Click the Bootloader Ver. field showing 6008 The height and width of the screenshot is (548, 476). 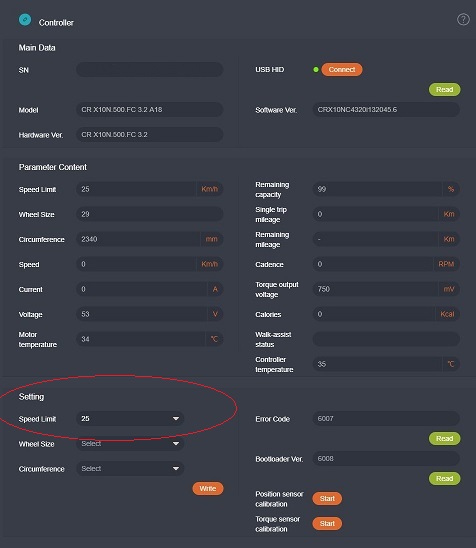pyautogui.click(x=386, y=459)
